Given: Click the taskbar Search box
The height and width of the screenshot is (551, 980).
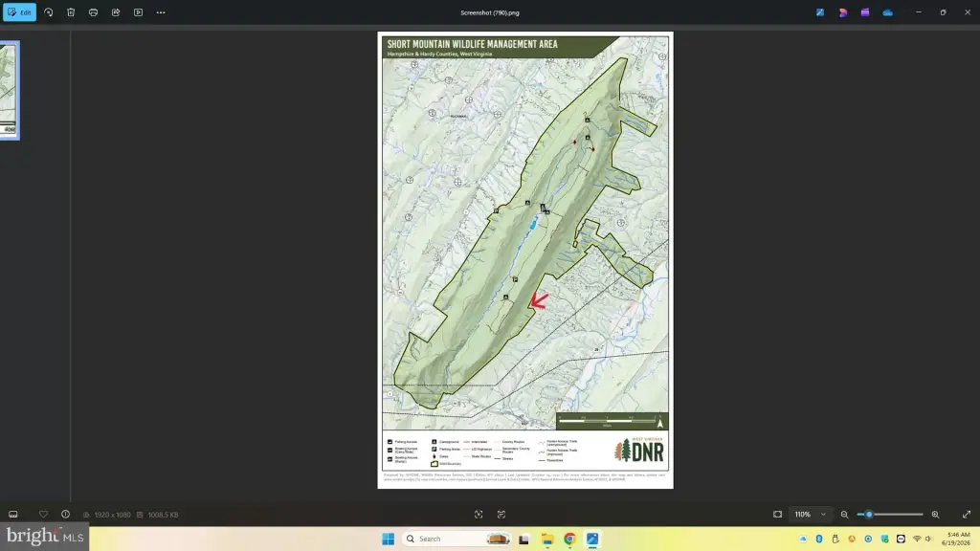Looking at the screenshot, I should click(457, 540).
